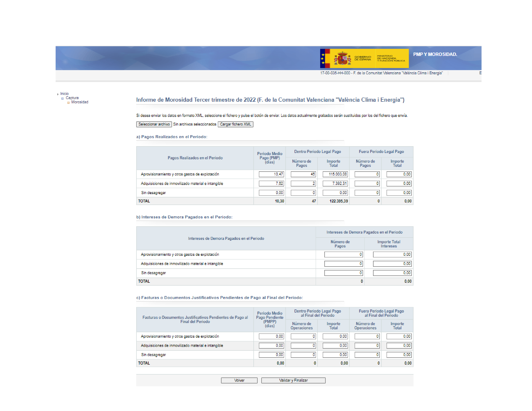Click total payments value 47
This screenshot has height=411, width=532.
pos(314,201)
